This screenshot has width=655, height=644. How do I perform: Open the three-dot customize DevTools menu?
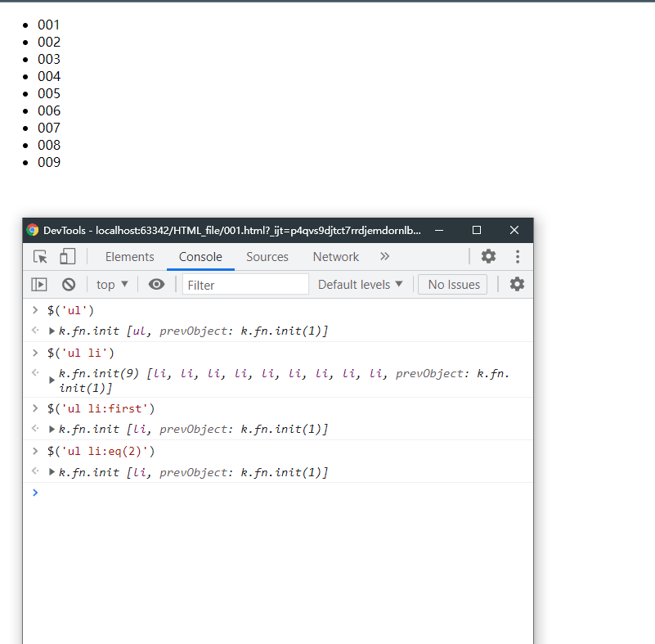coord(518,257)
